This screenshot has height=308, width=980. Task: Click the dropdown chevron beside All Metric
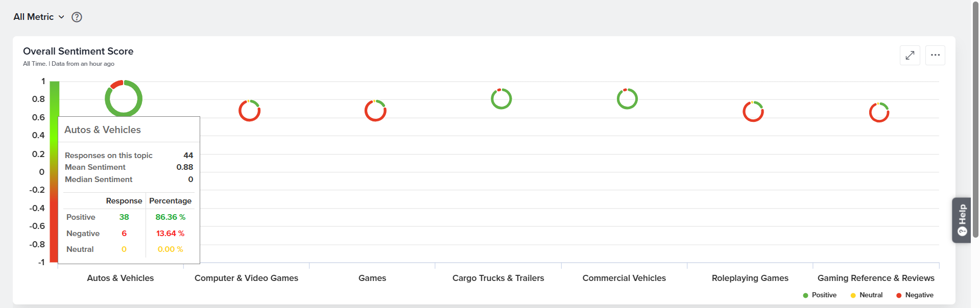(x=61, y=17)
